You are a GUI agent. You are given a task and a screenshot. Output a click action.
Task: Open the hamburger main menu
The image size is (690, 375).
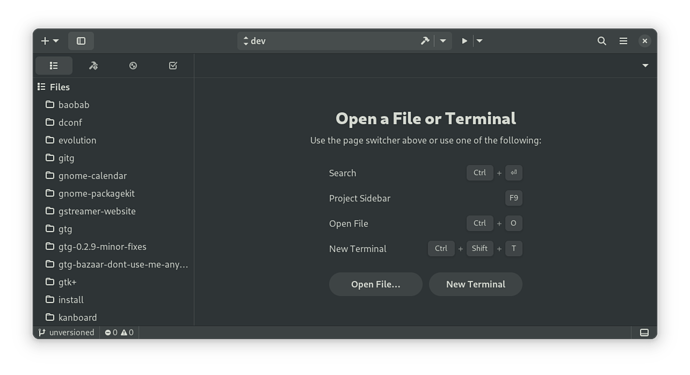click(x=623, y=41)
